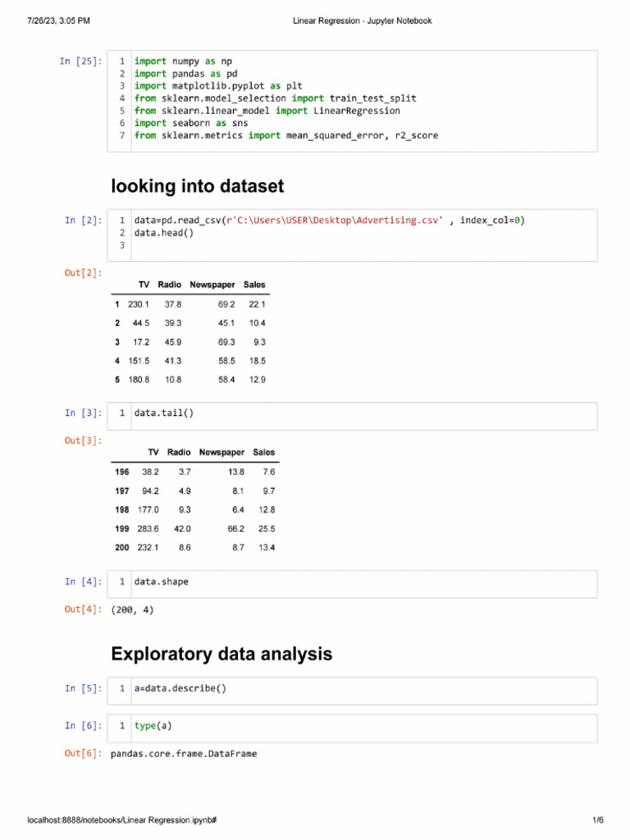Click the In [25] prompt label
Viewport: 630px width, 840px height.
81,62
